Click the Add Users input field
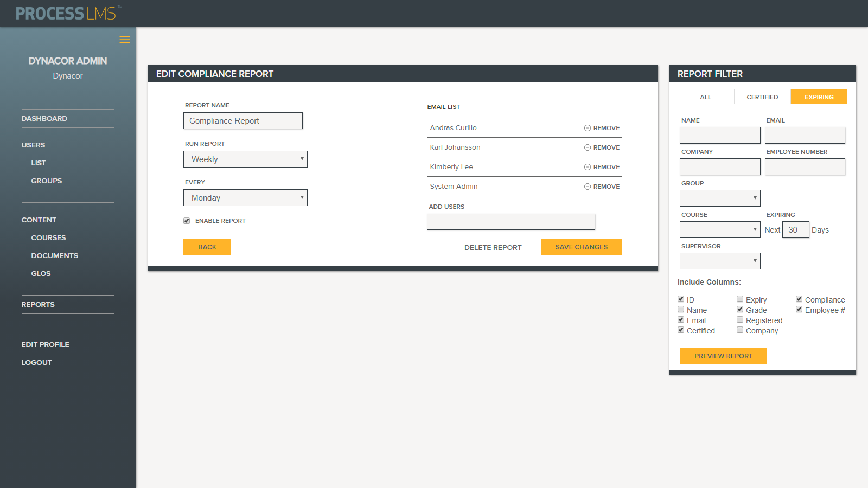The width and height of the screenshot is (868, 488). (510, 222)
